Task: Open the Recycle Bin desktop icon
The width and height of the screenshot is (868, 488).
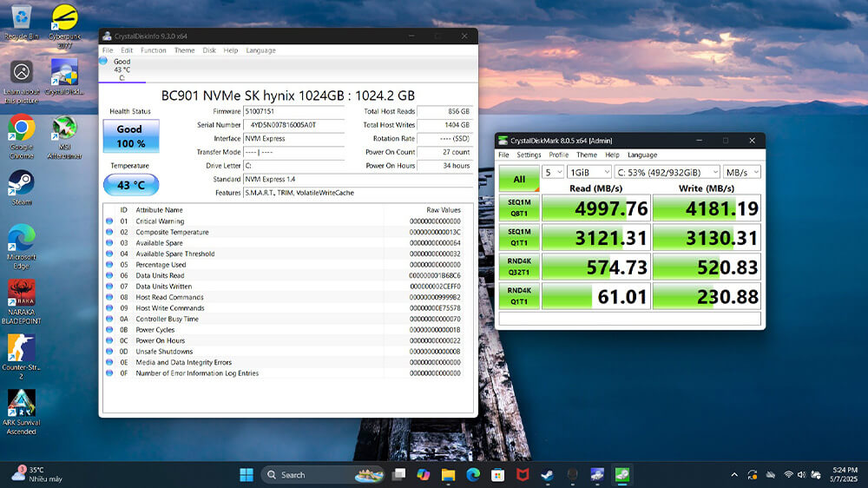Action: pyautogui.click(x=22, y=23)
